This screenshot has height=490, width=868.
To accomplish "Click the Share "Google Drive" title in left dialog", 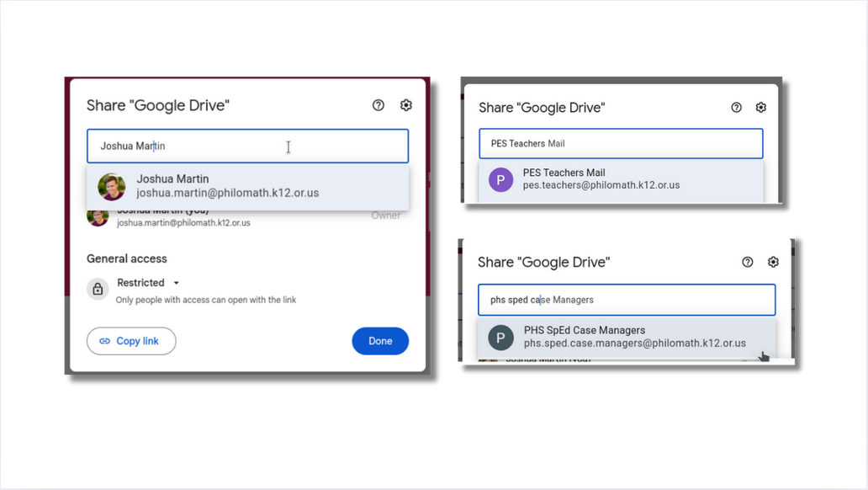I will point(158,105).
